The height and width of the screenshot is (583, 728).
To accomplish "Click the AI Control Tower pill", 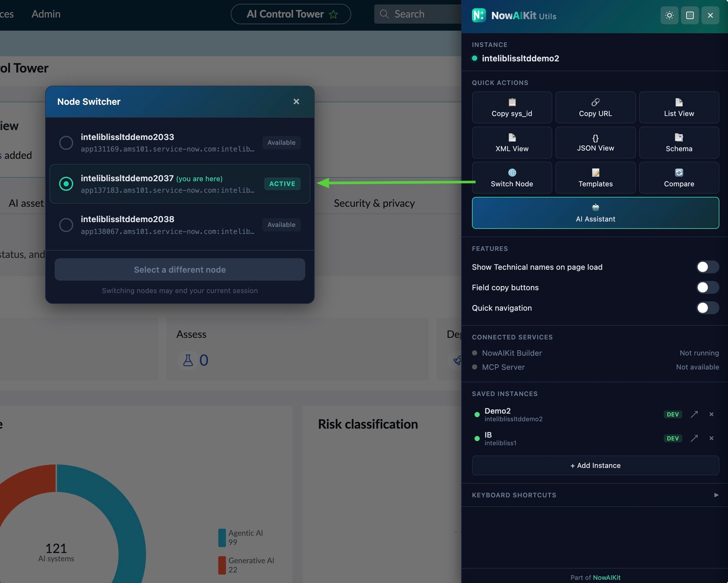I will tap(291, 14).
